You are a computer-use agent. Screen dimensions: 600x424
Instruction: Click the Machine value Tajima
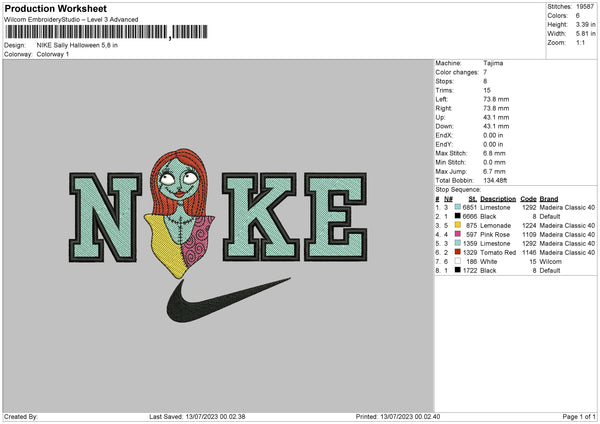493,63
